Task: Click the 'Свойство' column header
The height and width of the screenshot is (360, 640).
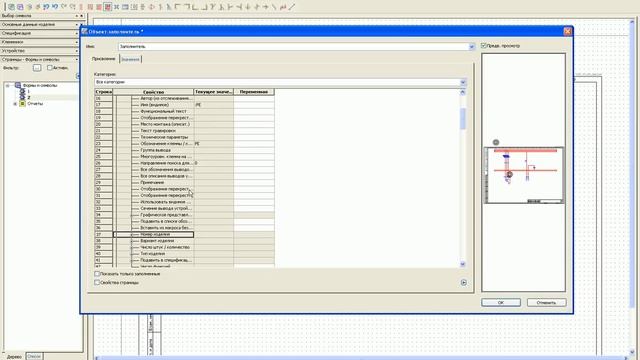Action: click(x=153, y=92)
